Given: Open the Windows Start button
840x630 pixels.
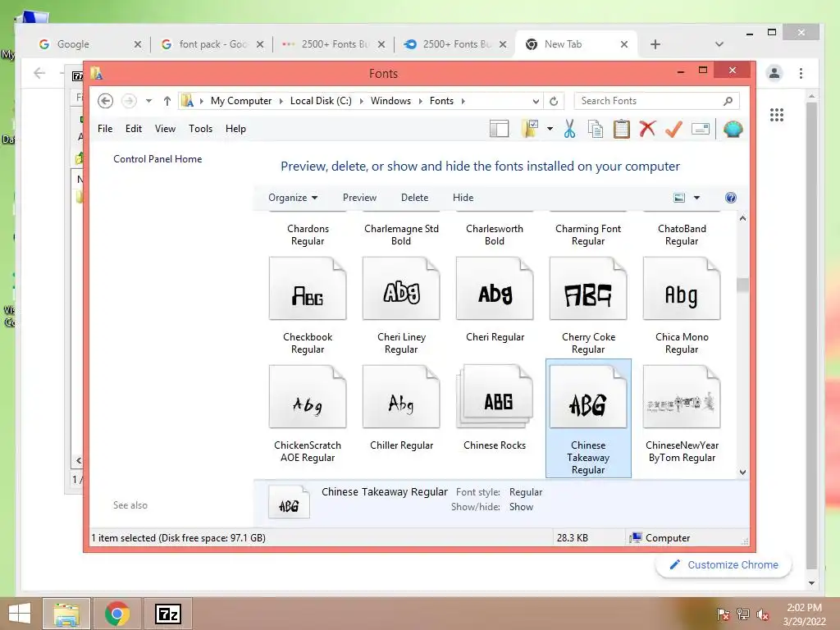Looking at the screenshot, I should coord(20,614).
